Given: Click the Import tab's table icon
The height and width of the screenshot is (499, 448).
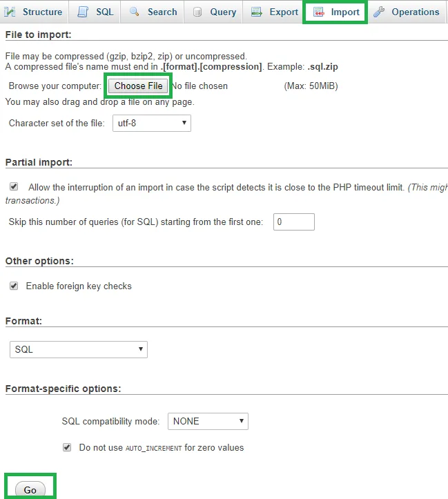Looking at the screenshot, I should [x=318, y=12].
